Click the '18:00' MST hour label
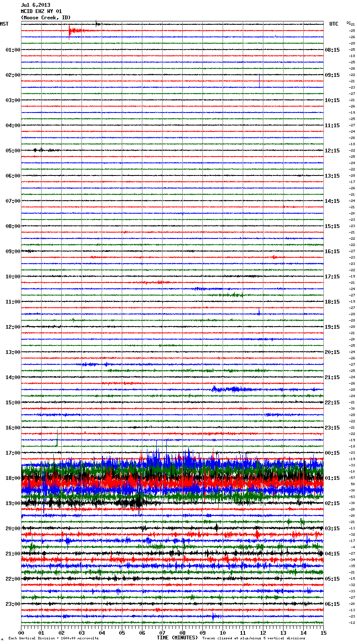The image size is (357, 644). [13, 478]
